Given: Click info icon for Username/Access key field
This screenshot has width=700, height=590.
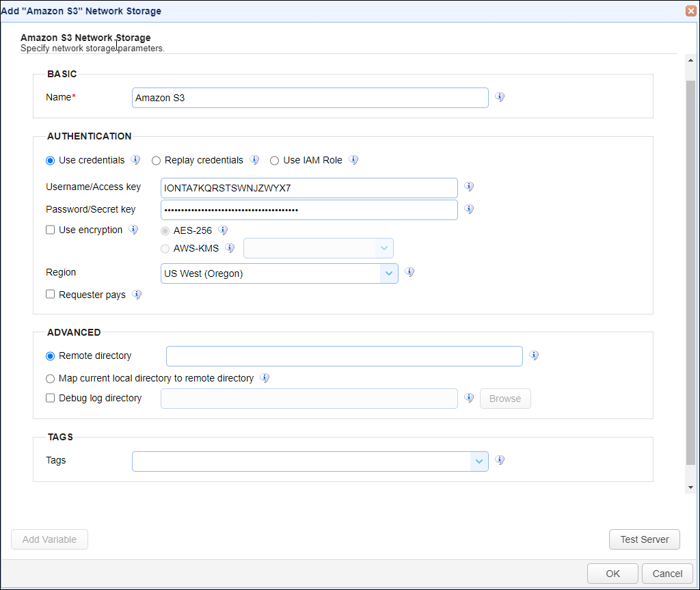Looking at the screenshot, I should click(x=469, y=186).
